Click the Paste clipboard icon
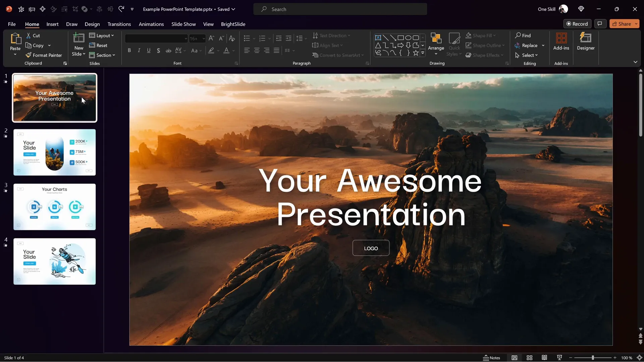The image size is (644, 362). tap(15, 39)
